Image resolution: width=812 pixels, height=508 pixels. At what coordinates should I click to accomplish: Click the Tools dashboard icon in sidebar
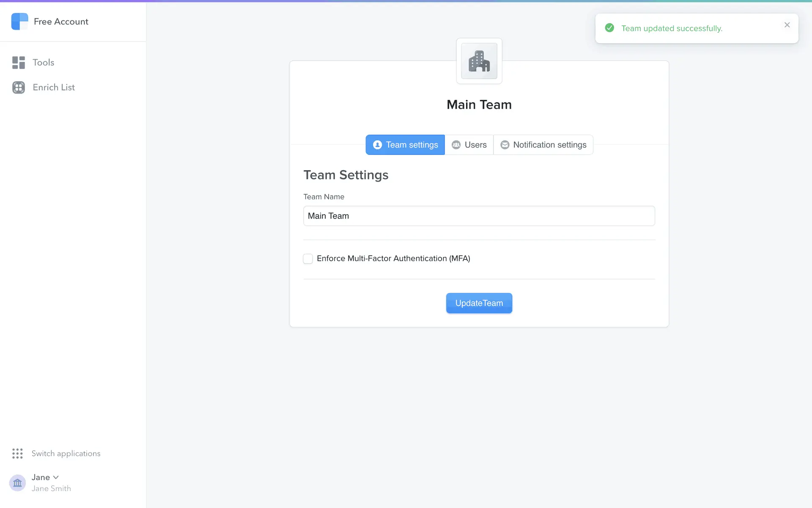tap(19, 63)
